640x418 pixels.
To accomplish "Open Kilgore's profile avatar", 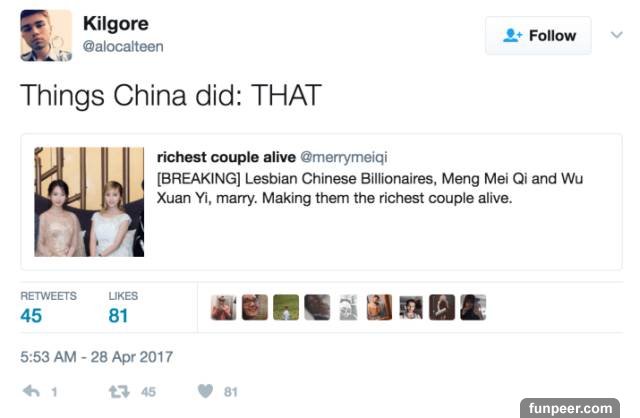I will coord(46,36).
